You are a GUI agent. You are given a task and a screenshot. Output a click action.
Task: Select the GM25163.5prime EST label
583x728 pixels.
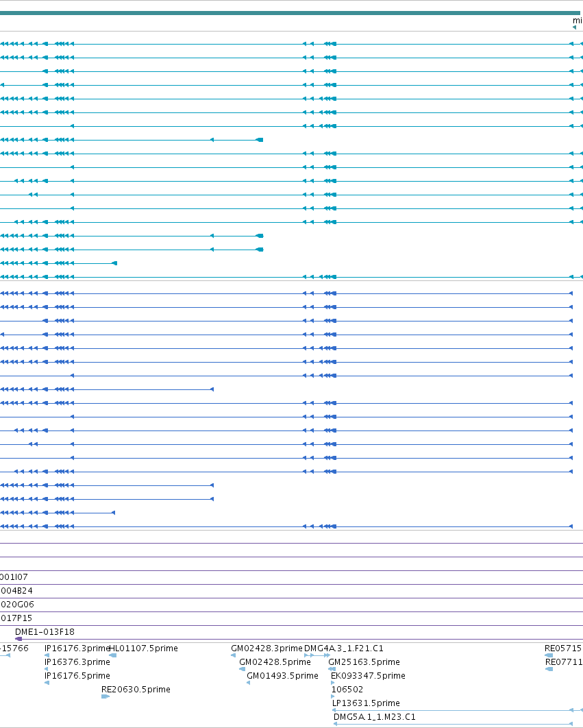[364, 662]
